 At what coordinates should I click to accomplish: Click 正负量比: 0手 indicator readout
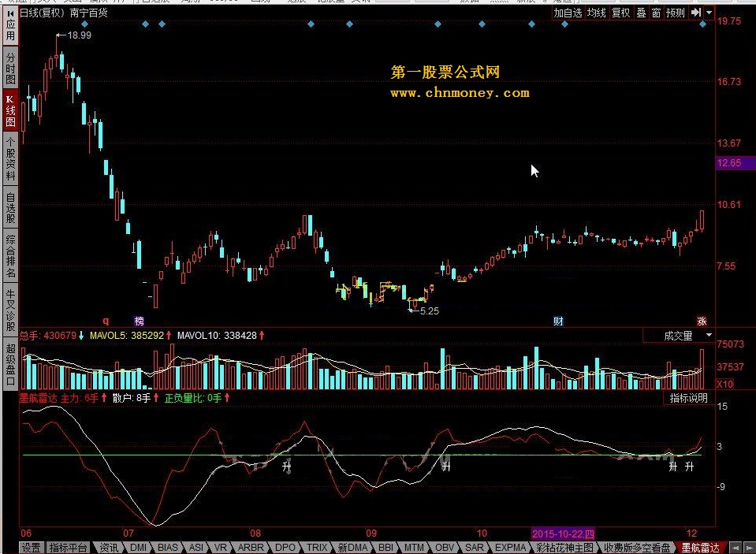click(x=193, y=398)
